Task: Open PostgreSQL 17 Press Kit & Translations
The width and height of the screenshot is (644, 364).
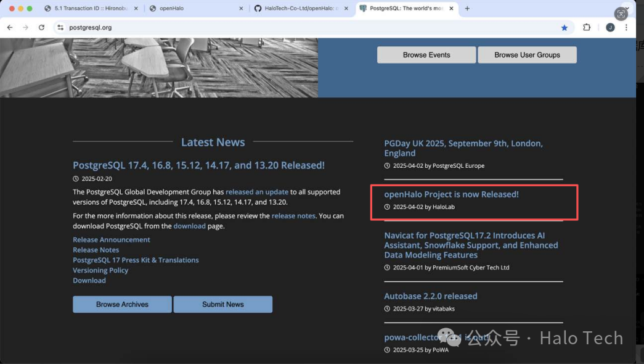Action: tap(136, 260)
